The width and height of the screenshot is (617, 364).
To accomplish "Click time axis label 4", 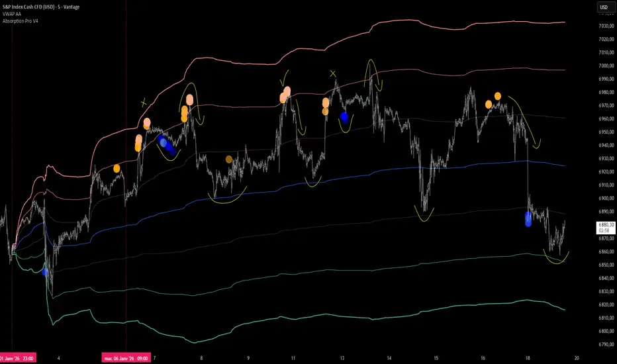I will (59, 358).
